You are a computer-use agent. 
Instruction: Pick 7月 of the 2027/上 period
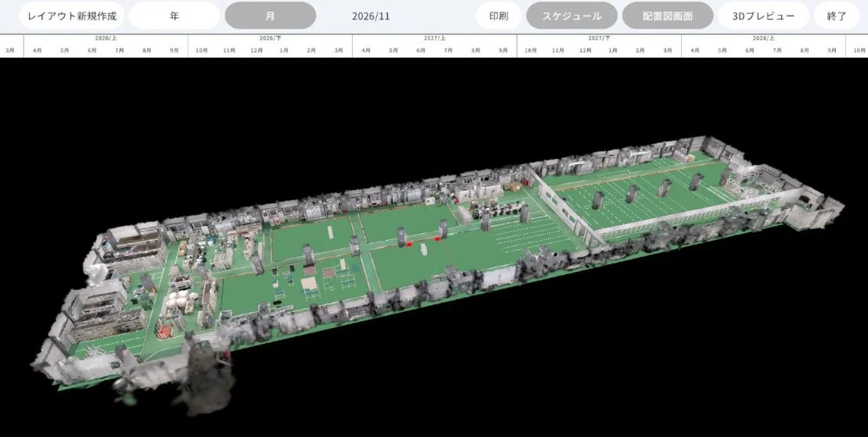448,50
